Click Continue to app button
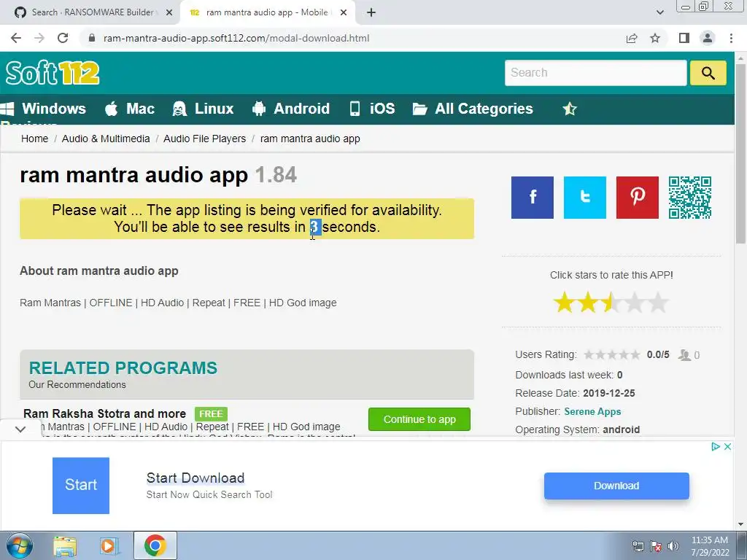Image resolution: width=747 pixels, height=560 pixels. (419, 419)
